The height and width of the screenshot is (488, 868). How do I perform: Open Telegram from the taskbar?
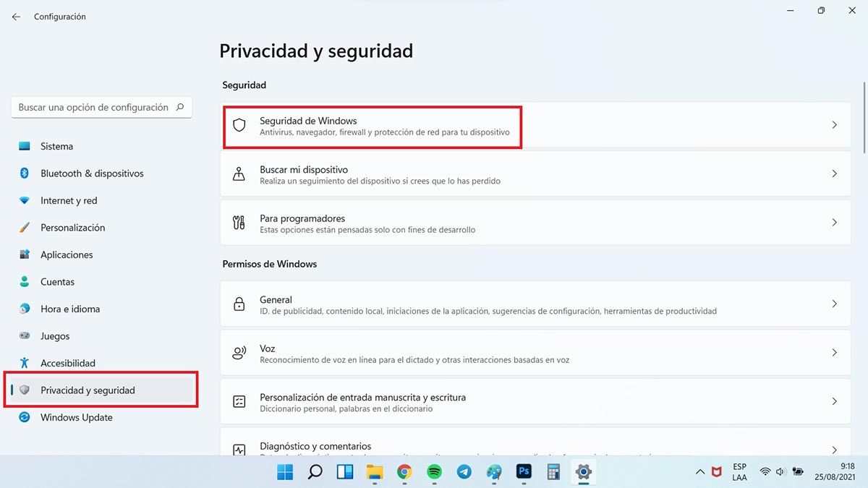point(464,472)
